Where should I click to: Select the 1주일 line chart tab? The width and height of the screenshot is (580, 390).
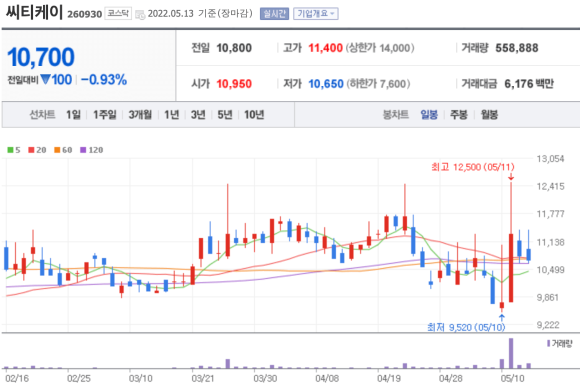[x=104, y=115]
